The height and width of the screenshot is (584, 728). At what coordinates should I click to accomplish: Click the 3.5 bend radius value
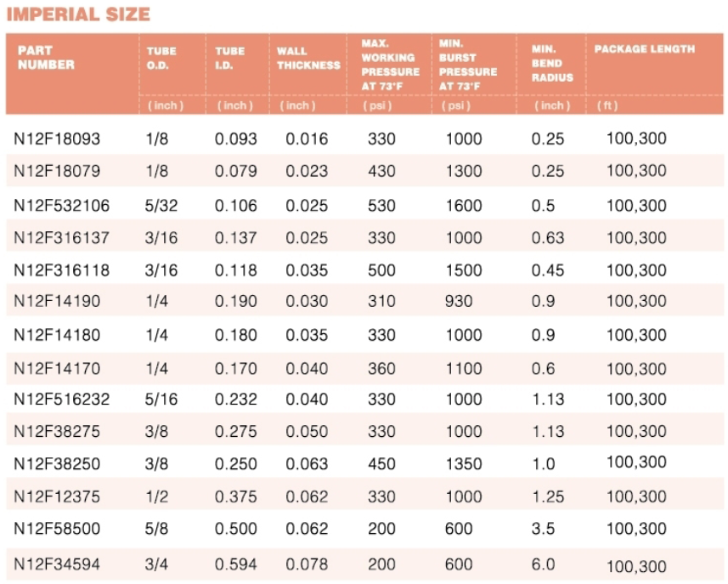(x=543, y=529)
